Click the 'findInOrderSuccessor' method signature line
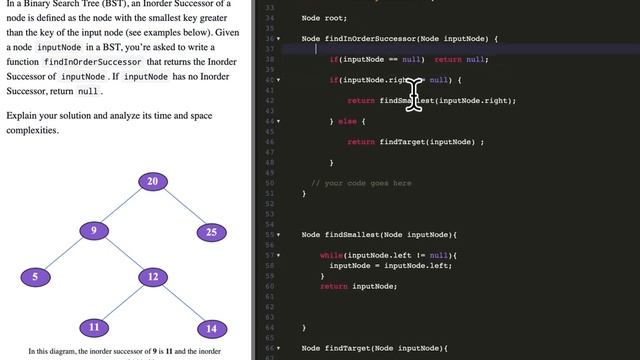Viewport: 640px width, 360px height. (x=400, y=39)
